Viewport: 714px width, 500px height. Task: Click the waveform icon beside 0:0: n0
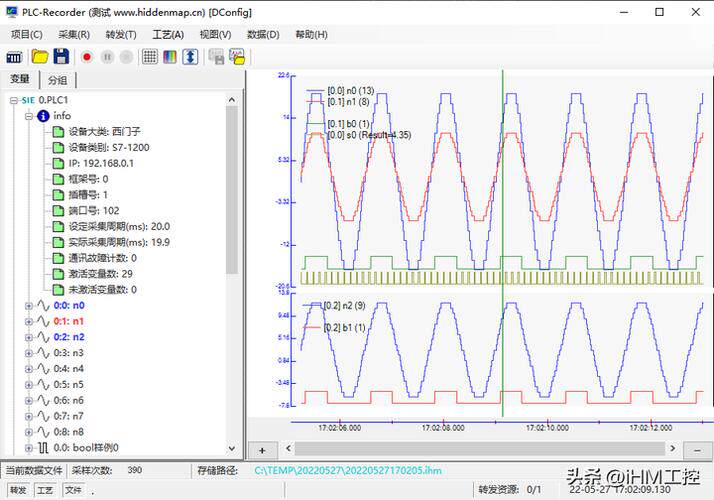coord(43,306)
